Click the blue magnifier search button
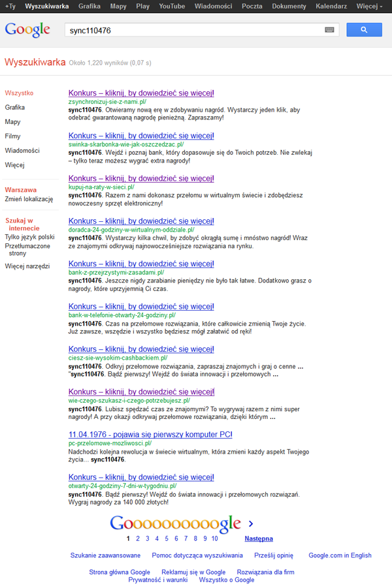Image resolution: width=392 pixels, height=588 pixels. pos(364,30)
